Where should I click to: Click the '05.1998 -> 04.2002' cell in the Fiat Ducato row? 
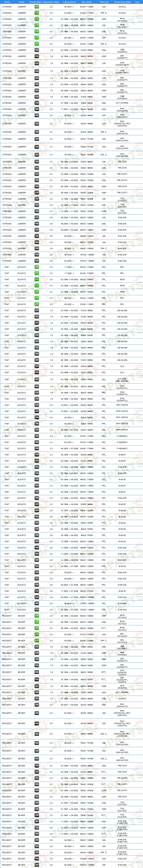(69, 535)
